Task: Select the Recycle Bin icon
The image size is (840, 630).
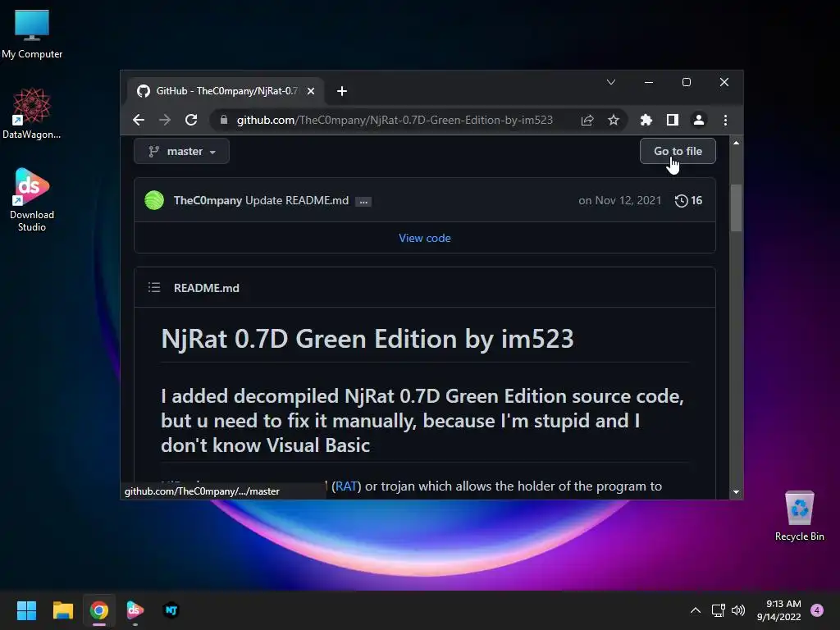Action: tap(799, 516)
